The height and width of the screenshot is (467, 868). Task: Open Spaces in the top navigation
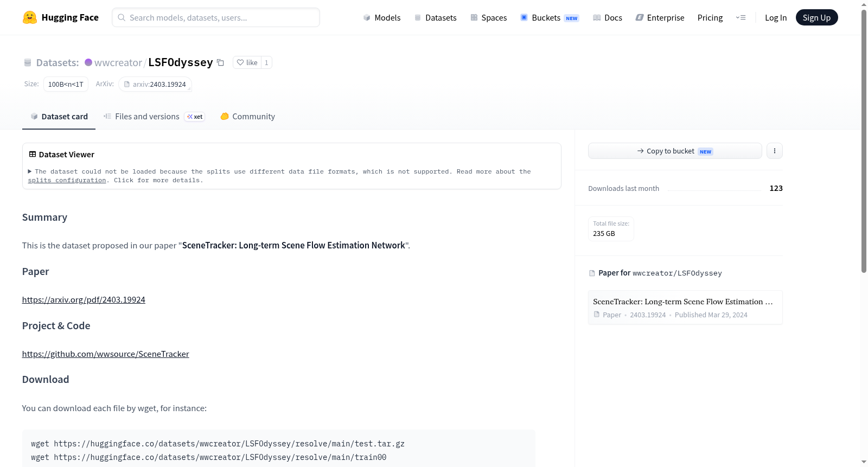[x=489, y=17]
